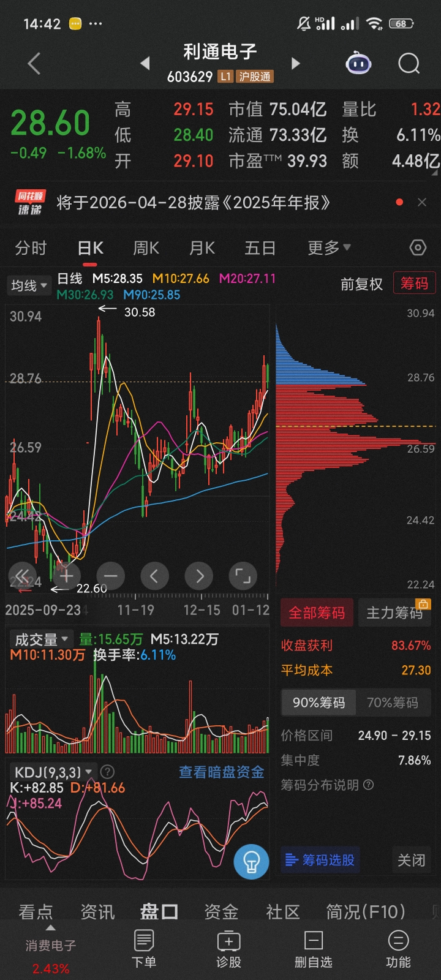The height and width of the screenshot is (980, 441).
Task: Open the 看点 bottom tab
Action: coord(36,911)
